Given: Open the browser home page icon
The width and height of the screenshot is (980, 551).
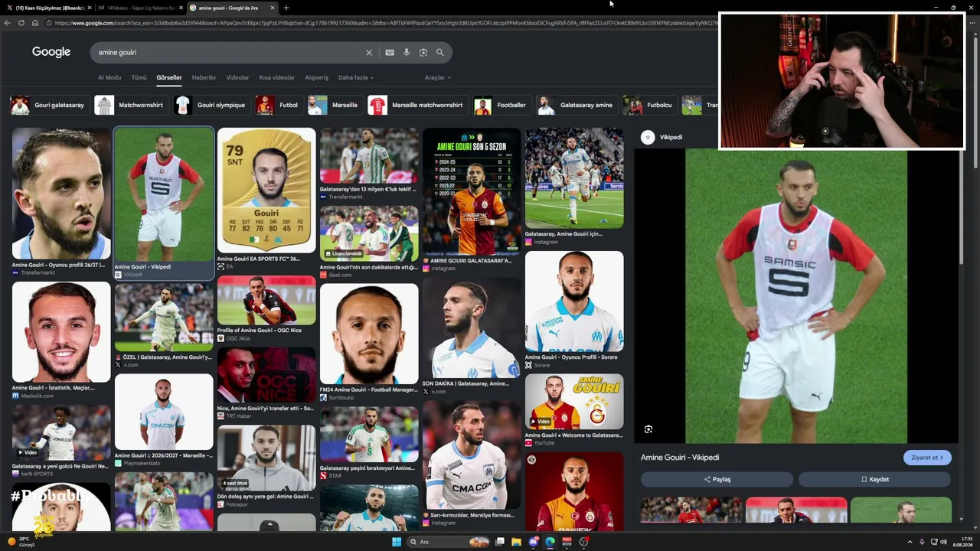Looking at the screenshot, I should click(x=35, y=23).
